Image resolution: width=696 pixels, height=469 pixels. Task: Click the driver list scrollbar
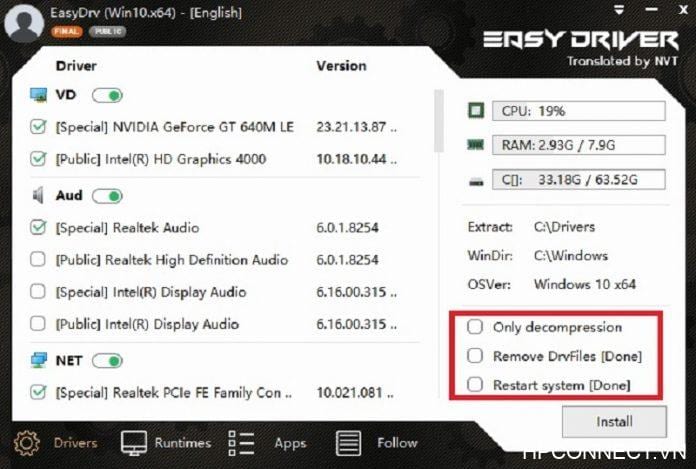pos(439,121)
